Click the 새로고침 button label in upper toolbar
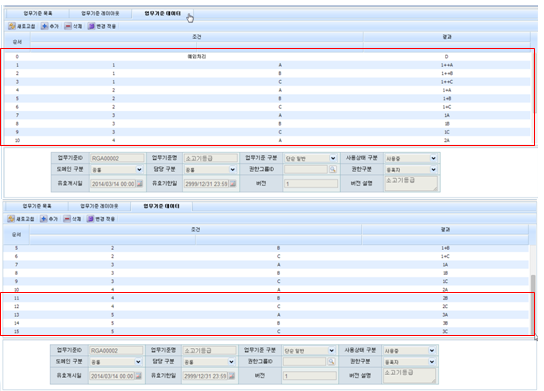This screenshot has width=544, height=391. click(x=26, y=26)
